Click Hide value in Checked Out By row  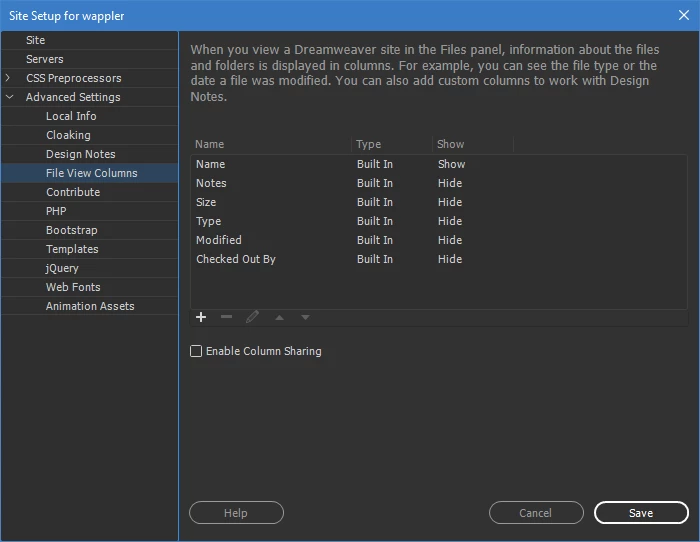click(450, 259)
